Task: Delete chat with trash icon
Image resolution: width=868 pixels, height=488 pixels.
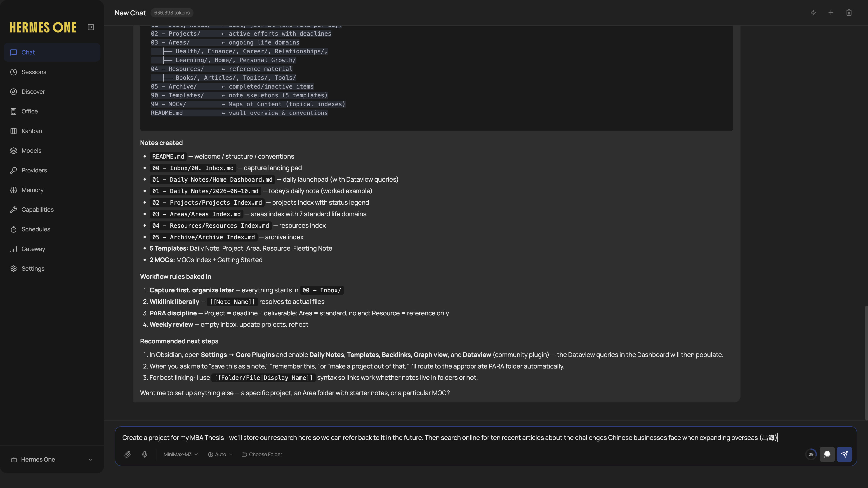Action: tap(849, 13)
